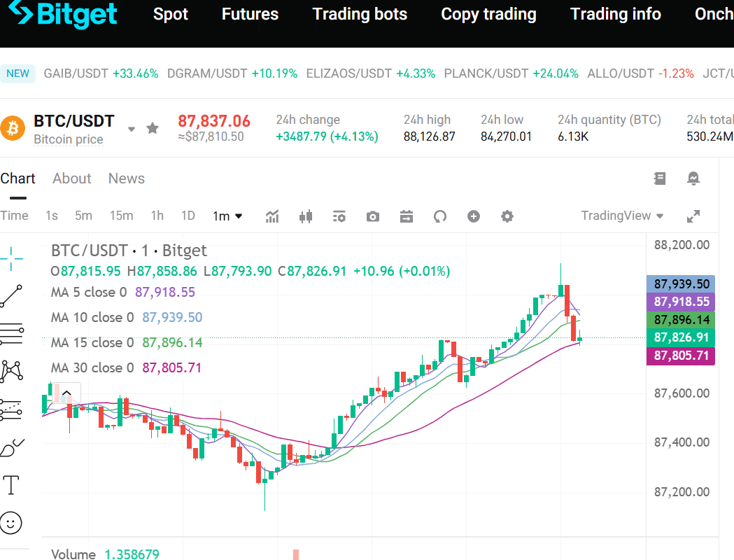
Task: Activate the crosshair cursor tool
Action: click(13, 258)
